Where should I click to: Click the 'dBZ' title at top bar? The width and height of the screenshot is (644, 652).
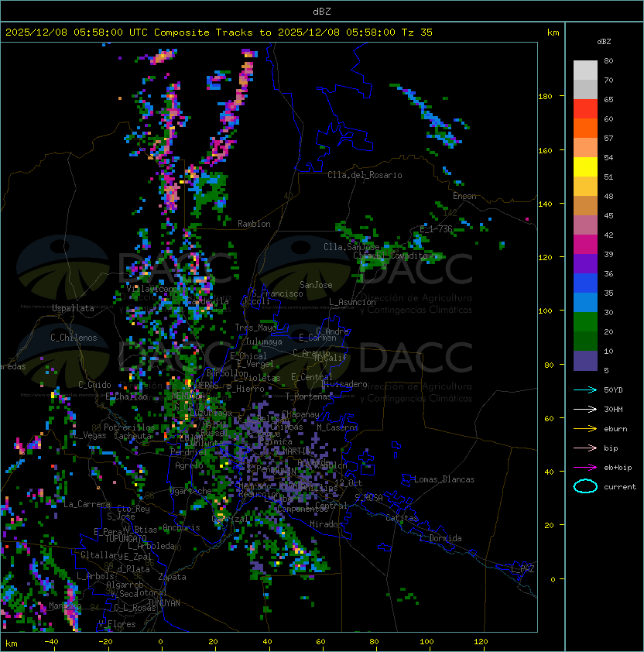tap(322, 12)
